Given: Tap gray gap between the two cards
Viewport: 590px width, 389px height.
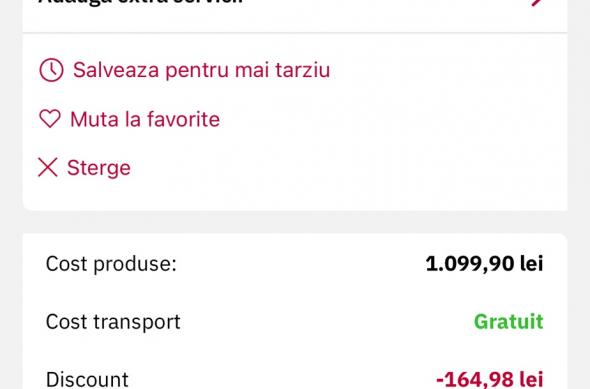Looking at the screenshot, I should click(295, 222).
